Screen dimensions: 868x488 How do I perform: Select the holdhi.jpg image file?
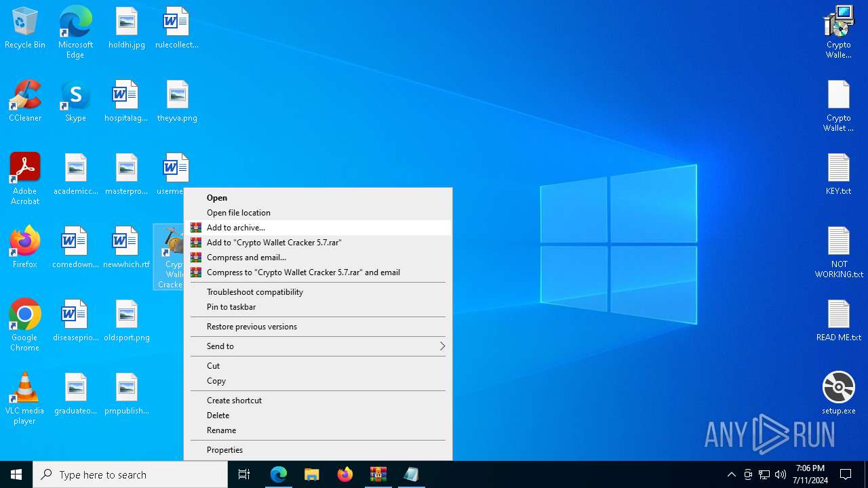point(127,28)
